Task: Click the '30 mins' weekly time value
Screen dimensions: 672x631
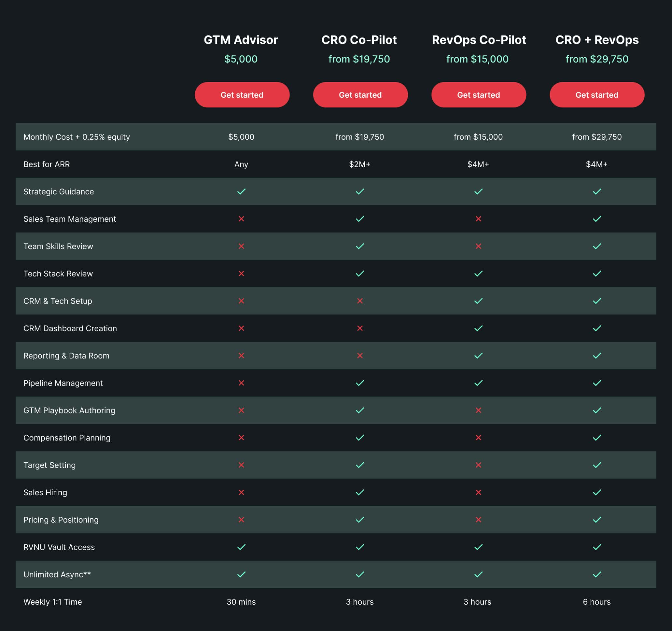Action: 241,602
